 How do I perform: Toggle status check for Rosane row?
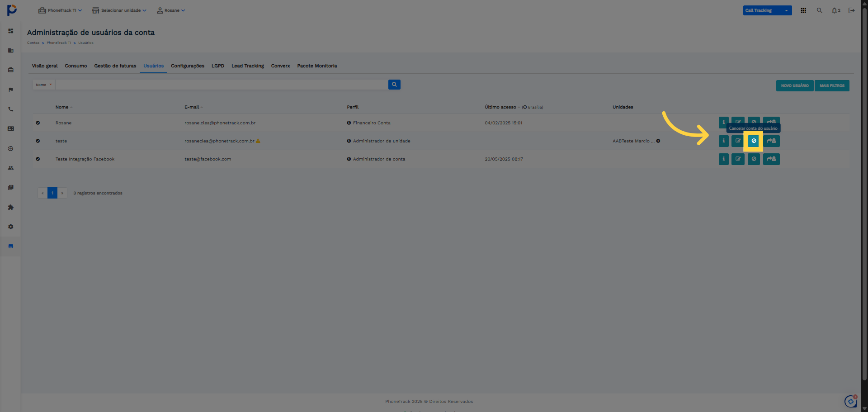click(x=38, y=123)
